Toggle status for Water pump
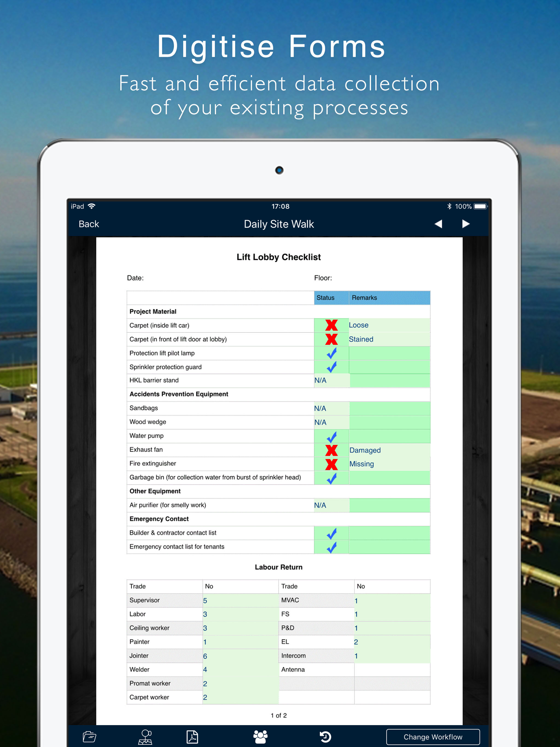 click(x=331, y=436)
